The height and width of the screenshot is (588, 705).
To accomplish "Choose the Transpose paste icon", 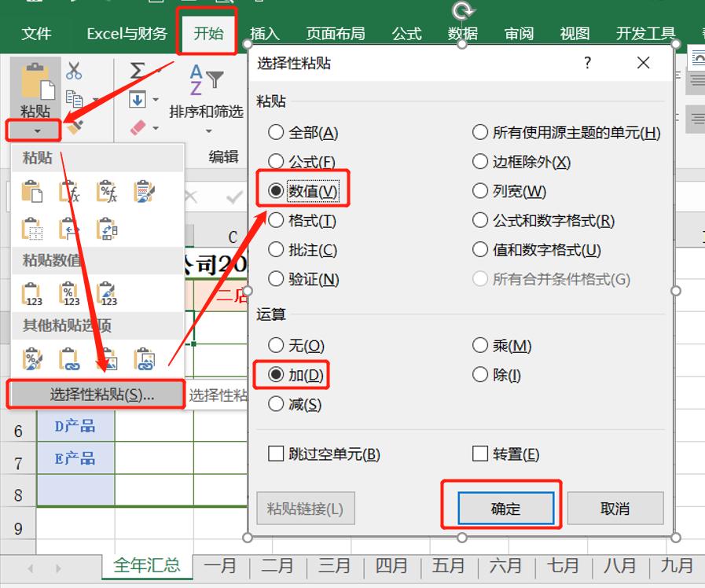I will pyautogui.click(x=107, y=229).
